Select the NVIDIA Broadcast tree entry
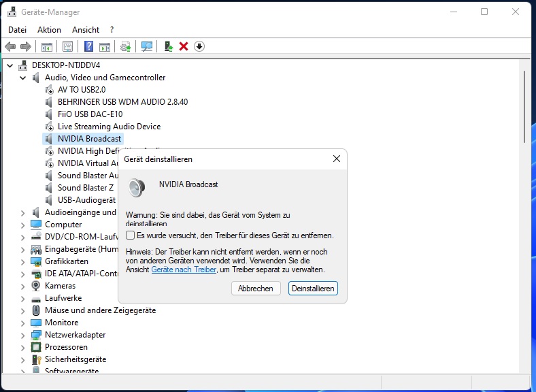The image size is (536, 392). [89, 139]
